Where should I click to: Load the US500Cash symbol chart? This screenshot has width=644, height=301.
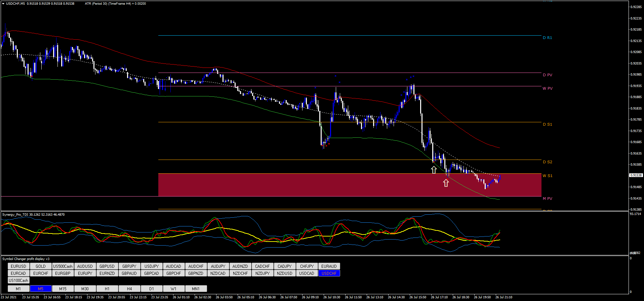point(63,266)
